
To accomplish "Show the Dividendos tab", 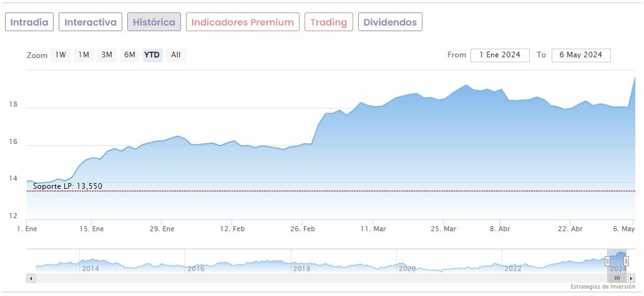I will (x=390, y=22).
